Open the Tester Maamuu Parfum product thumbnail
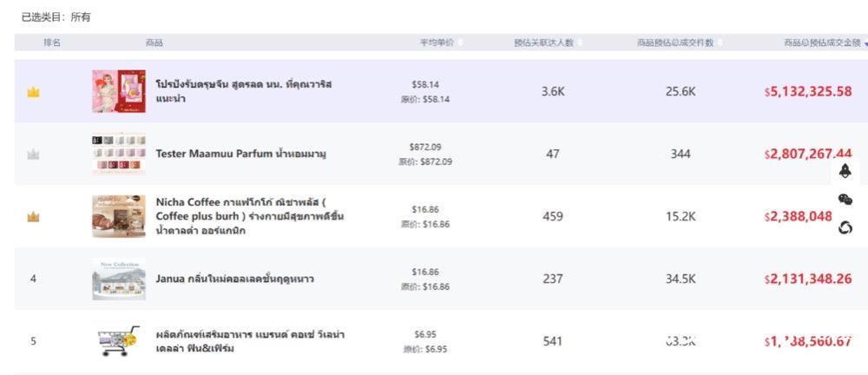Image resolution: width=868 pixels, height=375 pixels. click(119, 155)
